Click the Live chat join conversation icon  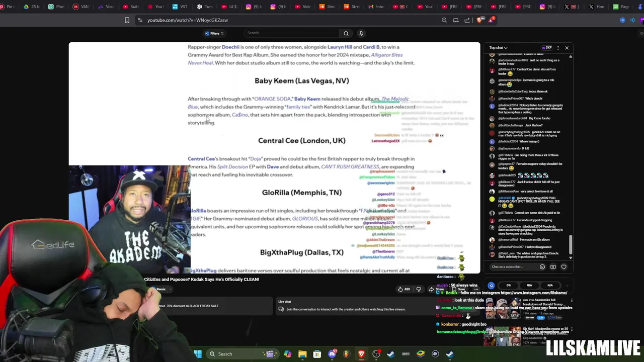[x=281, y=309]
